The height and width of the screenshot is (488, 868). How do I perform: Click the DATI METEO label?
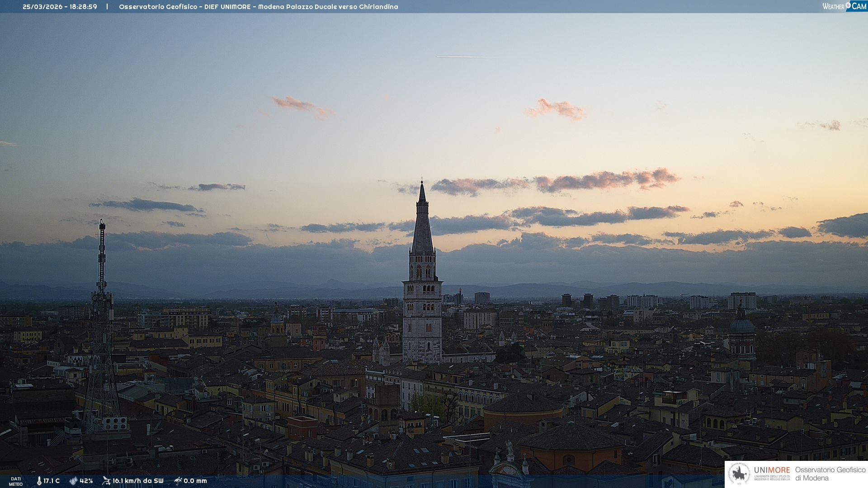[x=16, y=481]
